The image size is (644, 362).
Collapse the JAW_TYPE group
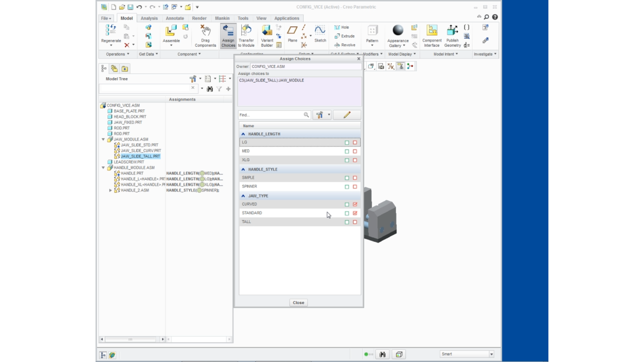click(x=243, y=196)
